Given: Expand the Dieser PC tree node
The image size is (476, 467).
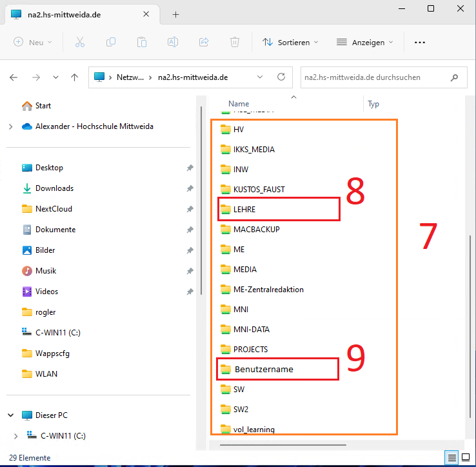Looking at the screenshot, I should [11, 415].
